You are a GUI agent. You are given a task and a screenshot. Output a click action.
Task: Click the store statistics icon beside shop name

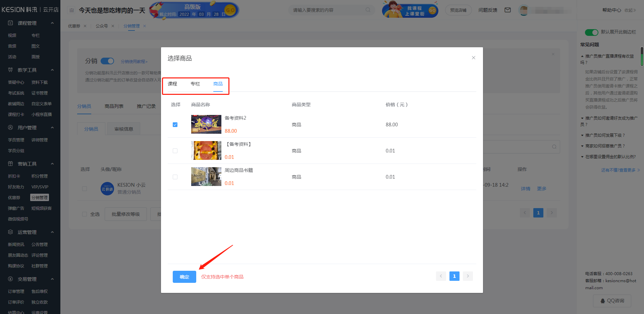[71, 10]
